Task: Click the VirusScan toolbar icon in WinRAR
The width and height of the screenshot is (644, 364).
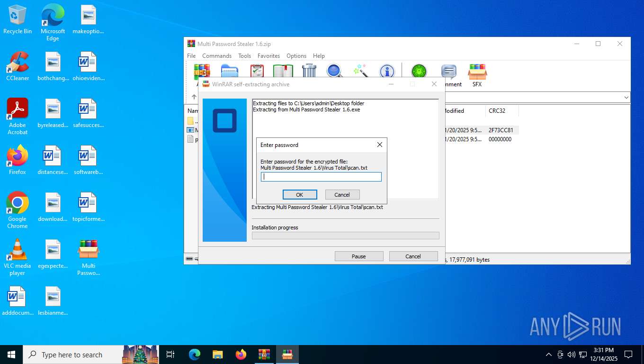Action: 419,71
